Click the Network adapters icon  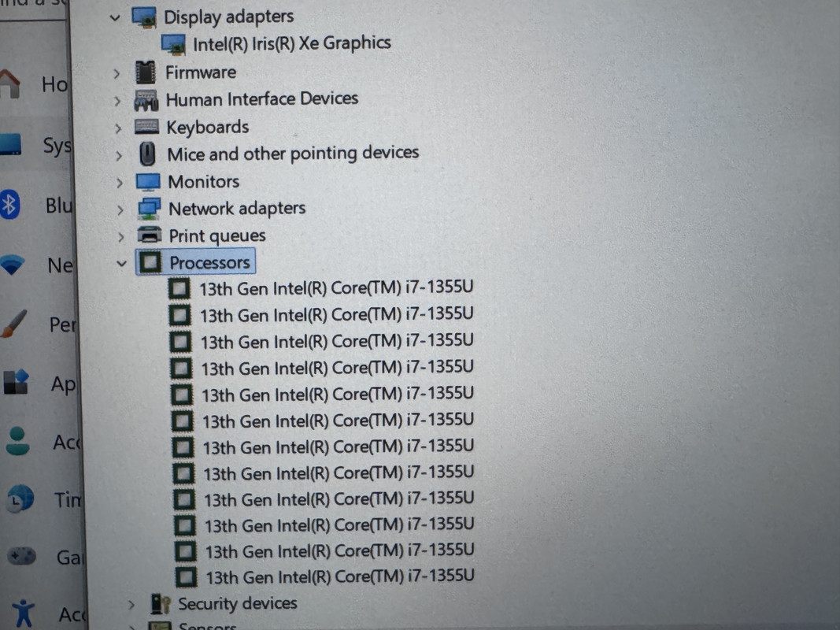tap(149, 209)
